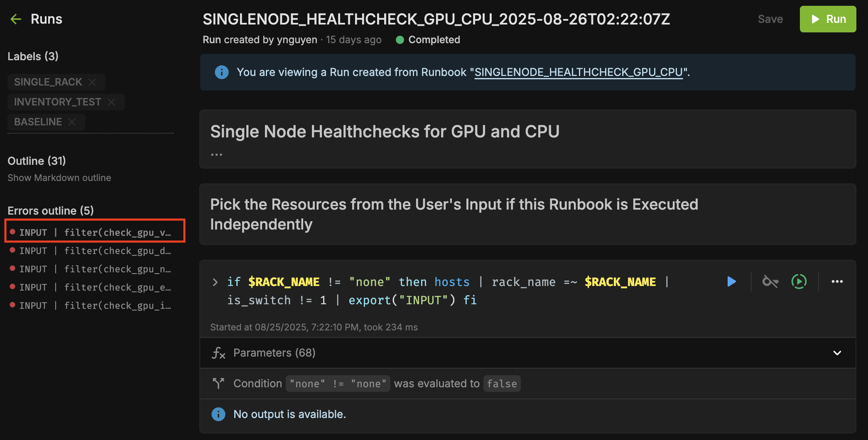This screenshot has width=868, height=440.
Task: Click the Outline (31) heading
Action: click(x=37, y=161)
